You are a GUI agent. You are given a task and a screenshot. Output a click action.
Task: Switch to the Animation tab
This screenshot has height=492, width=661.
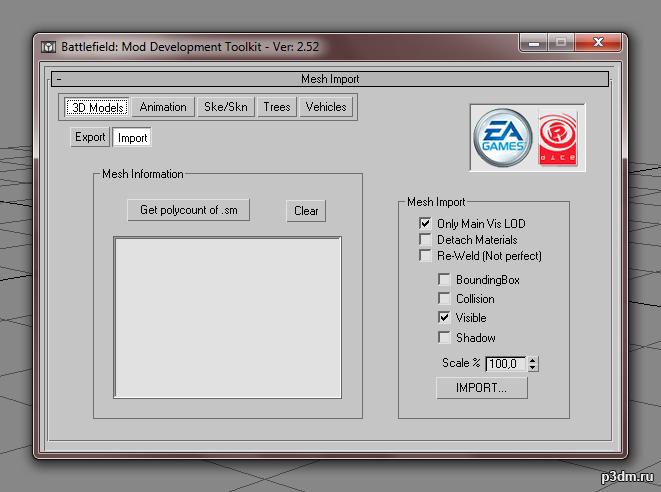[x=163, y=107]
